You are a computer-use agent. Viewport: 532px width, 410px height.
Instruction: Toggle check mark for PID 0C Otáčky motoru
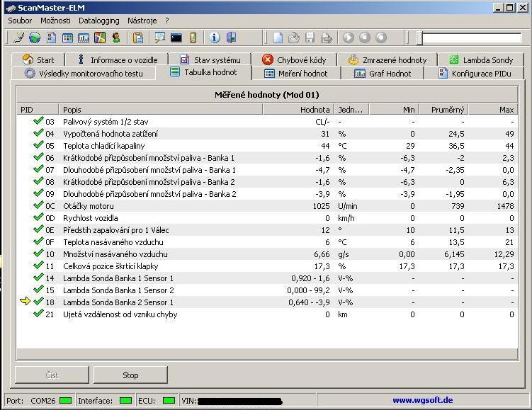(38, 206)
